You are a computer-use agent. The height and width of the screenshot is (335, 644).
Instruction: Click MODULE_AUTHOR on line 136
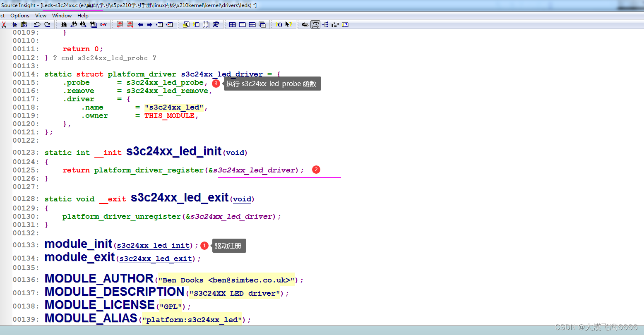[99, 278]
